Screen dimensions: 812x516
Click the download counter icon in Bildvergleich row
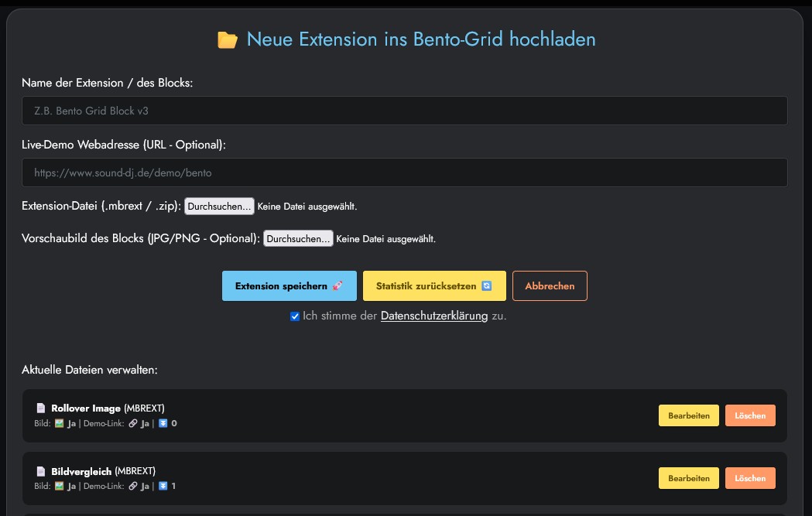coord(163,486)
